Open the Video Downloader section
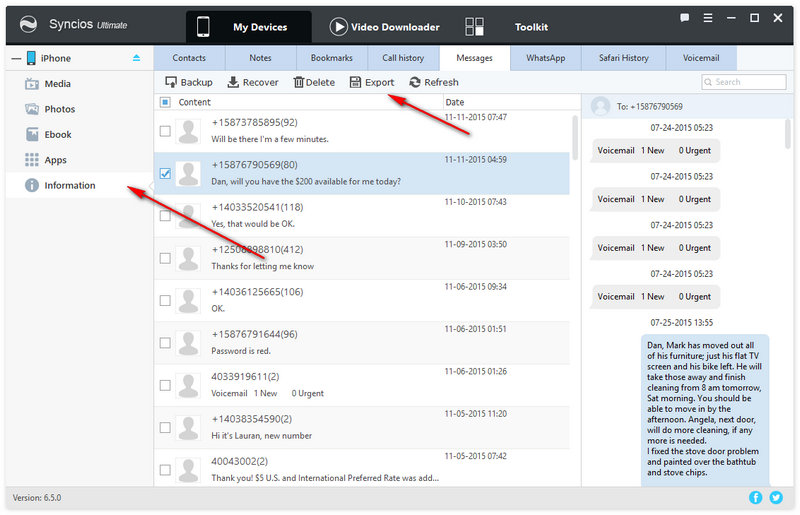The image size is (800, 515). (381, 27)
